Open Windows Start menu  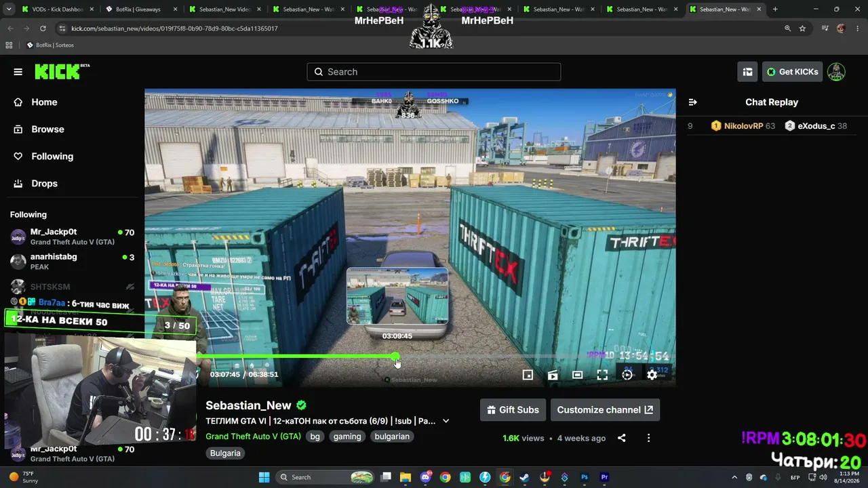[x=264, y=477]
